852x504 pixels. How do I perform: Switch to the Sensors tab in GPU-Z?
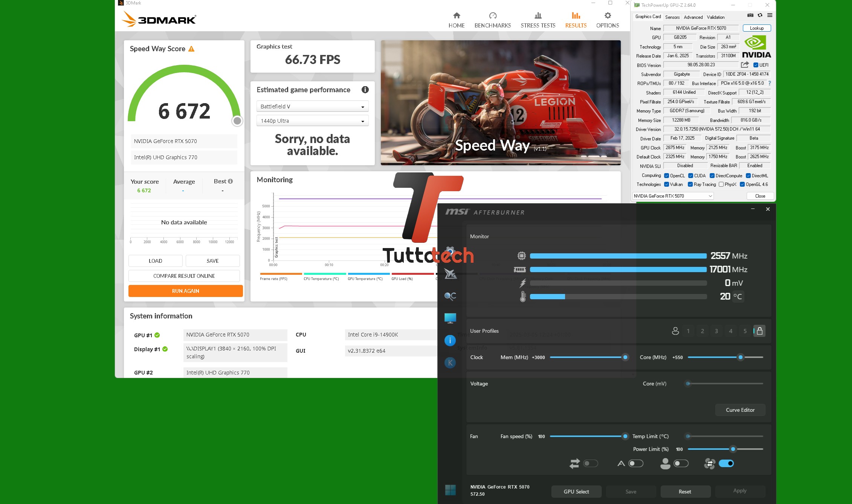click(x=672, y=17)
